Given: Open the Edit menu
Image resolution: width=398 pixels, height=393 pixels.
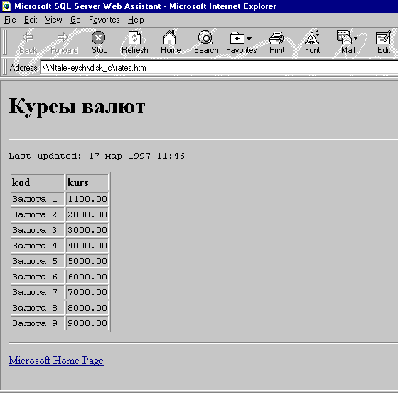Looking at the screenshot, I should tap(30, 20).
